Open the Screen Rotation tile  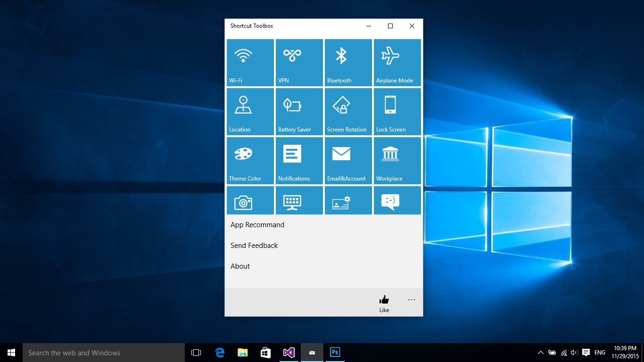(x=348, y=112)
